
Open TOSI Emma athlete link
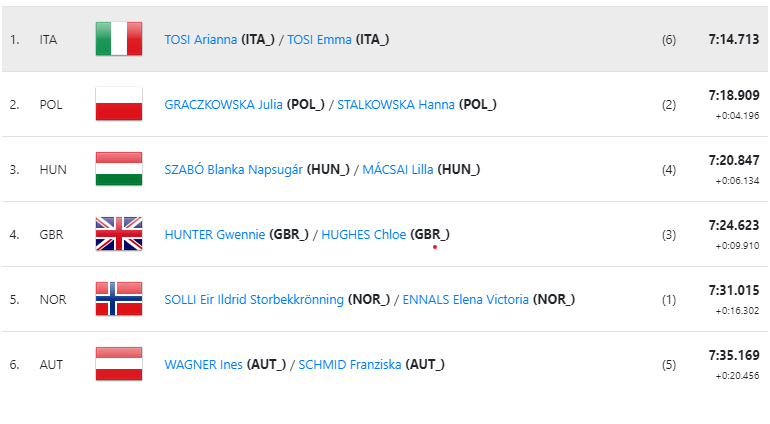(319, 39)
